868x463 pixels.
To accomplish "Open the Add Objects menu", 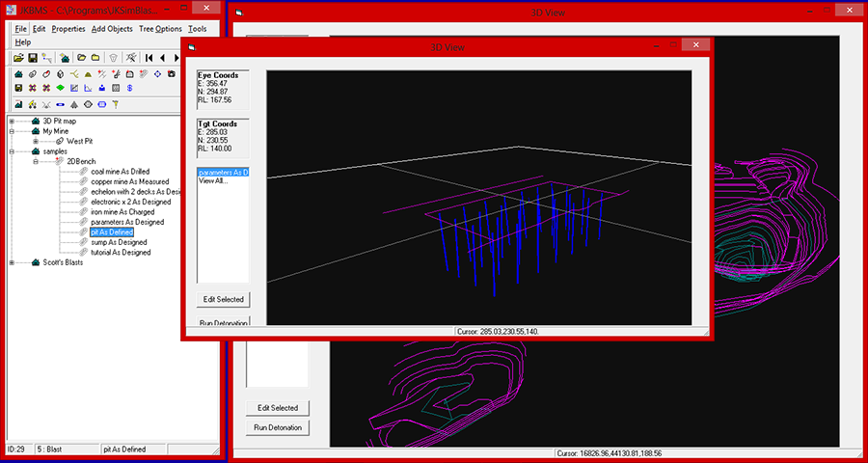I will [112, 29].
